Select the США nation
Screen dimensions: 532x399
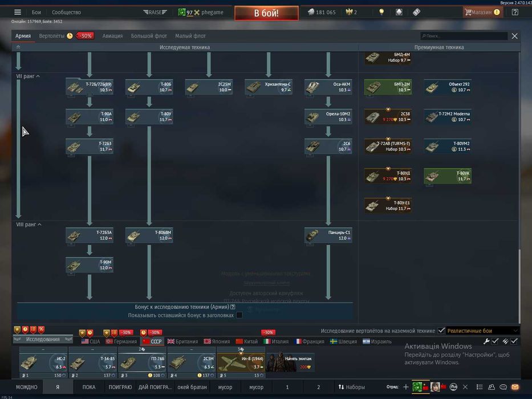pyautogui.click(x=91, y=341)
